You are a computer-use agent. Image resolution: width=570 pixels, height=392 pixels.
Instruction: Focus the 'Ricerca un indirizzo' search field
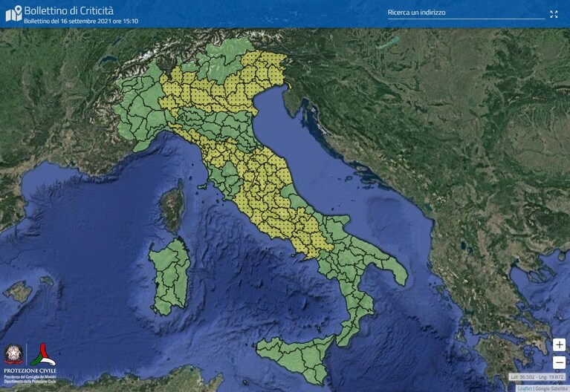click(466, 13)
